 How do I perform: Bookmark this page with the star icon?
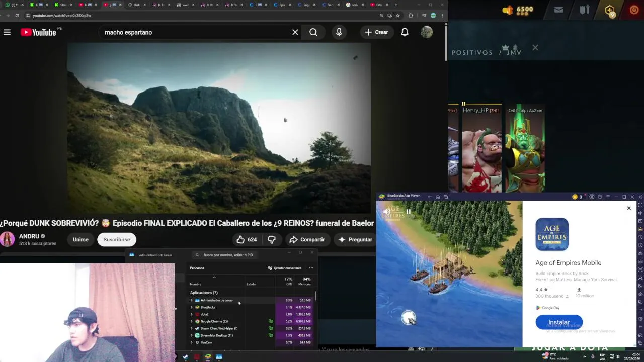click(x=397, y=16)
